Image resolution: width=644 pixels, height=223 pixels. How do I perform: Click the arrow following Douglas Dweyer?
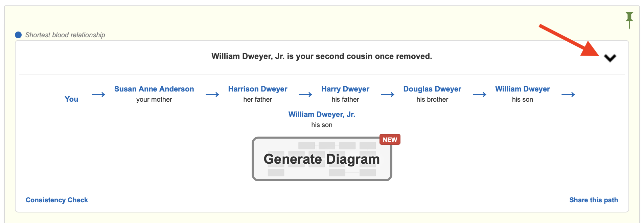point(480,95)
